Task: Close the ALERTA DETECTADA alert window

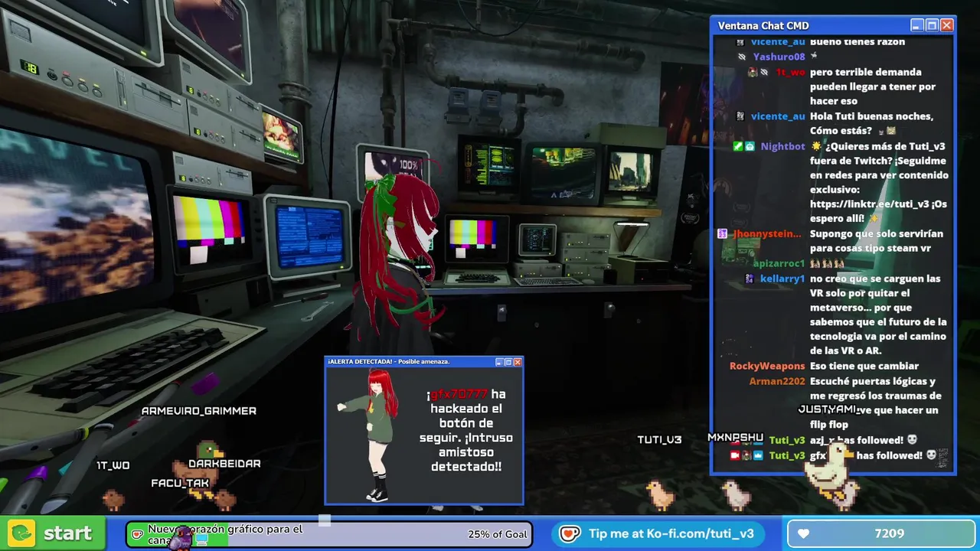Action: click(518, 362)
